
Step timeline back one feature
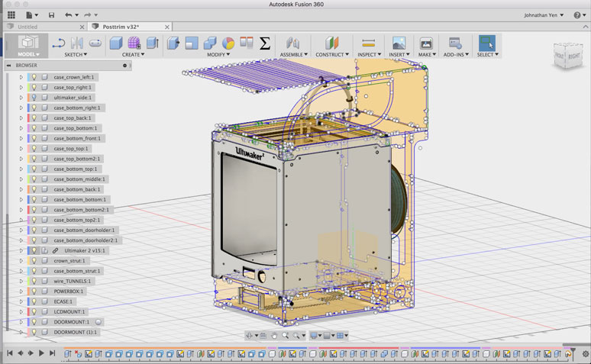pos(21,353)
